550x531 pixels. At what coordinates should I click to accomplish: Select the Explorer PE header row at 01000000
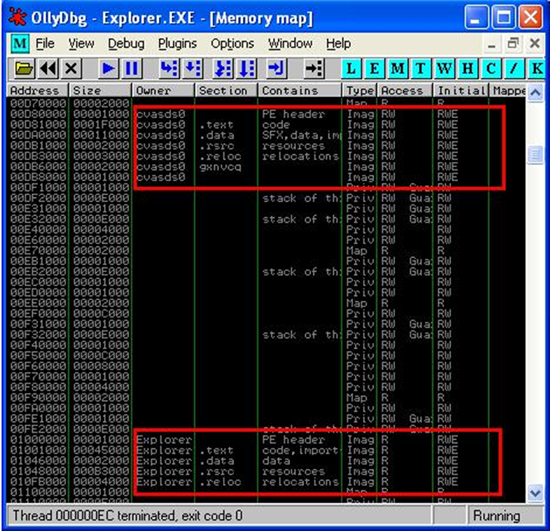(x=266, y=439)
